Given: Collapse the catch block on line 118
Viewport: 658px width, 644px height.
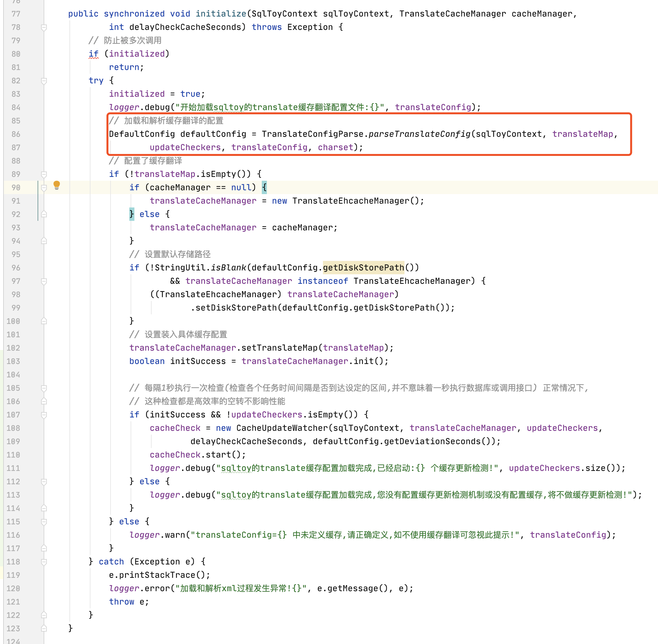Looking at the screenshot, I should coord(44,562).
